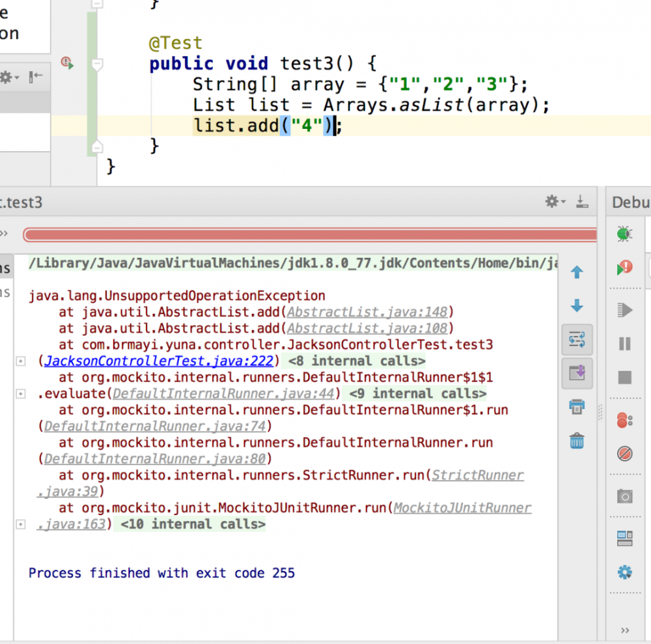Click the up arrow to previous stack trace
This screenshot has width=651, height=644.
[577, 272]
